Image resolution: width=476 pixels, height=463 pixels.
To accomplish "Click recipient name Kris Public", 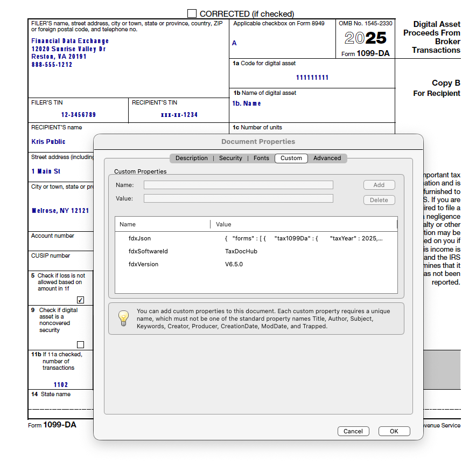I will tap(48, 142).
